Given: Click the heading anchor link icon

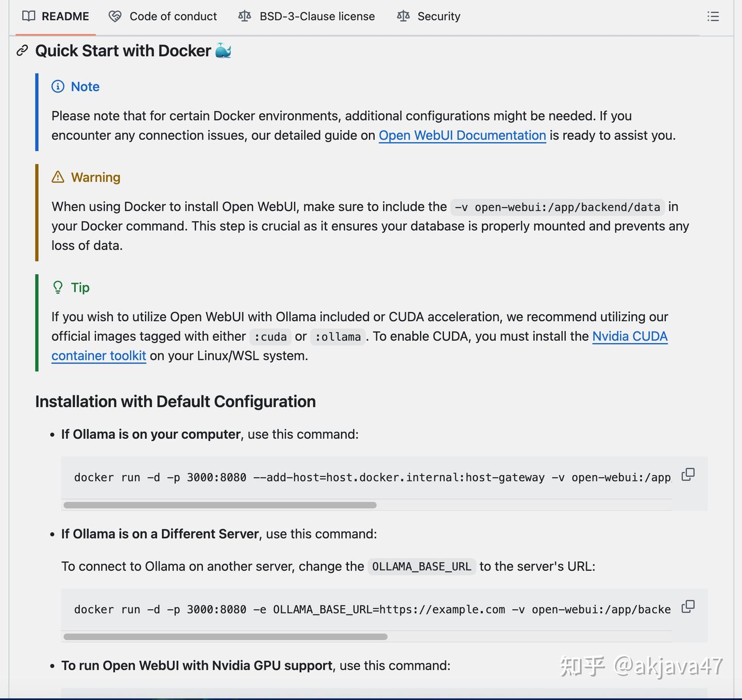Looking at the screenshot, I should pyautogui.click(x=22, y=51).
